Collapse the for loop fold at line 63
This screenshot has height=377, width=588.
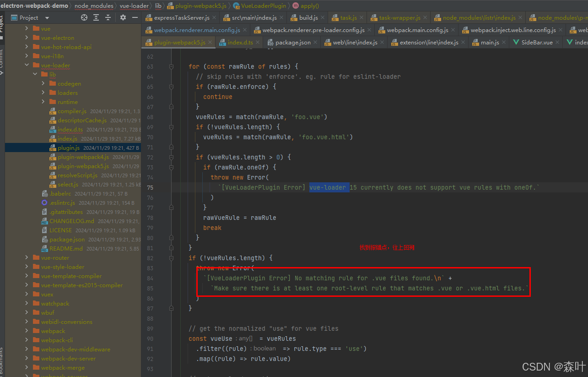tap(171, 66)
